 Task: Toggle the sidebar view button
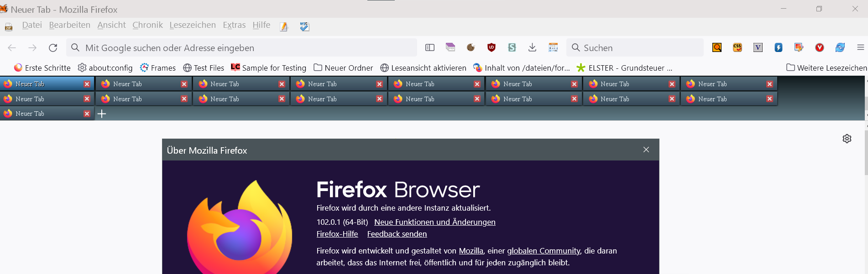pos(430,47)
